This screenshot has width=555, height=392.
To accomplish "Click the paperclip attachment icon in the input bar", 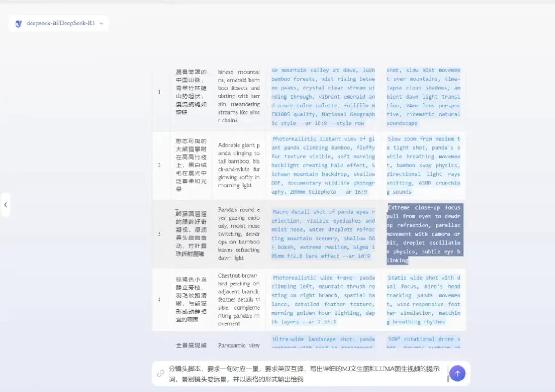I will pyautogui.click(x=161, y=373).
